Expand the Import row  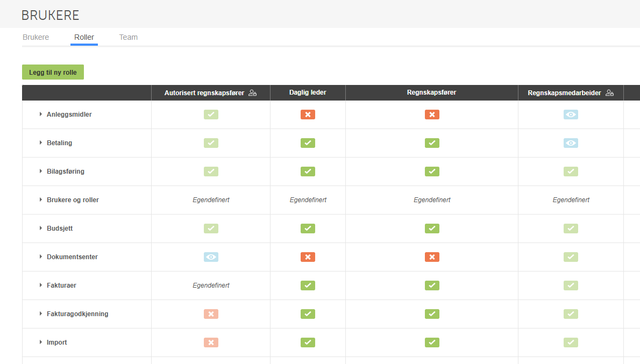(x=41, y=342)
